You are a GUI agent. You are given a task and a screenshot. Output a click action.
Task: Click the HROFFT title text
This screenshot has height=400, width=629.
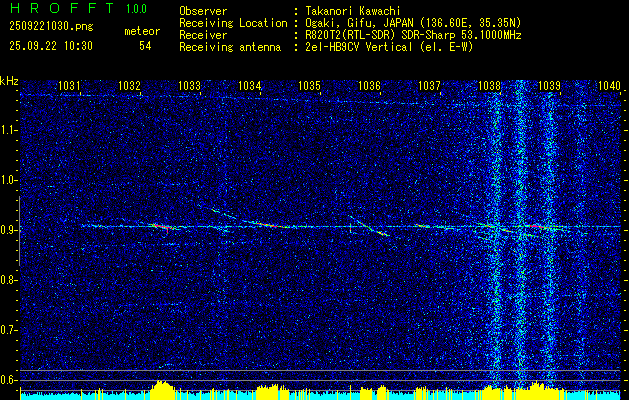click(61, 8)
